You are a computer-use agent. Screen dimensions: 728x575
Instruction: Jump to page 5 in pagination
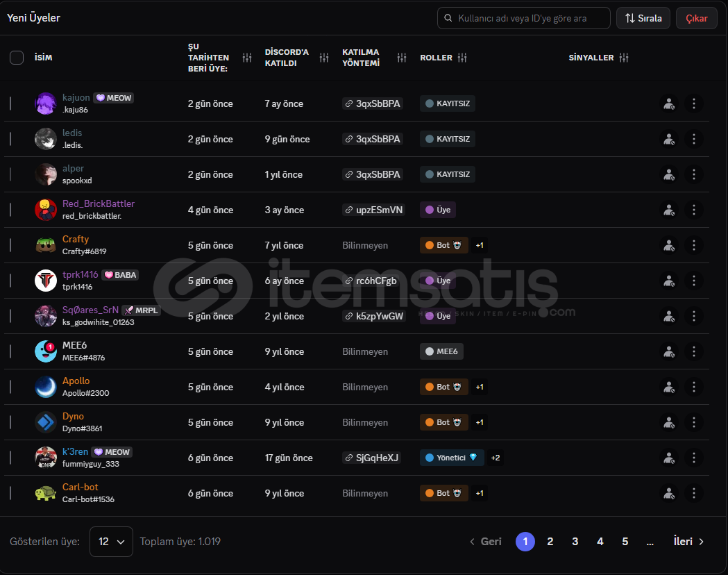click(625, 542)
